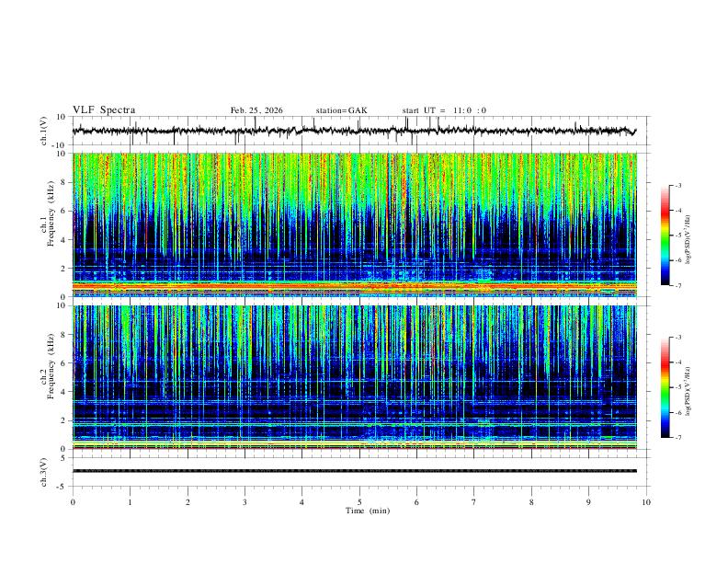The height and width of the screenshot is (563, 728).
Task: Click the time axis tick label '3'
Action: click(245, 502)
